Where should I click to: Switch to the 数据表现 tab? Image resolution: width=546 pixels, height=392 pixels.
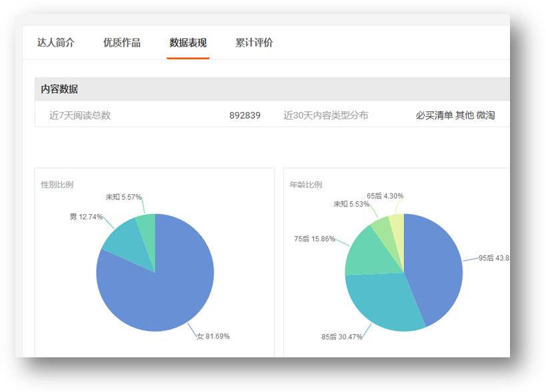pyautogui.click(x=188, y=42)
